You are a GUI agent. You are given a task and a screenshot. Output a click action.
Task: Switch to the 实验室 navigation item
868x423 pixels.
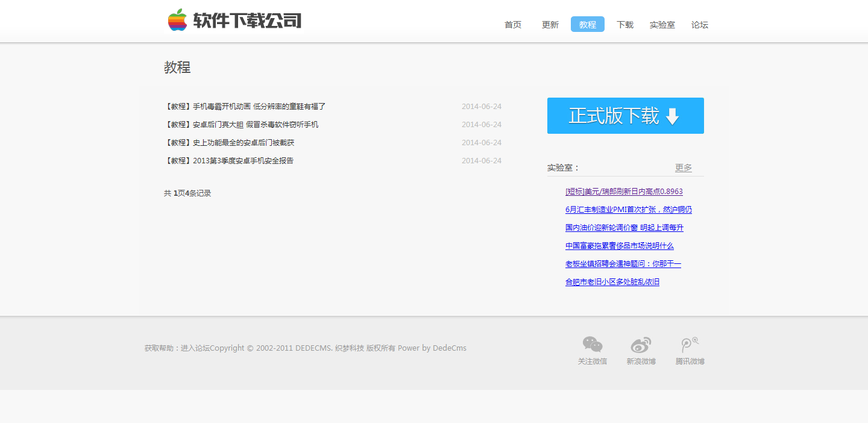(662, 25)
